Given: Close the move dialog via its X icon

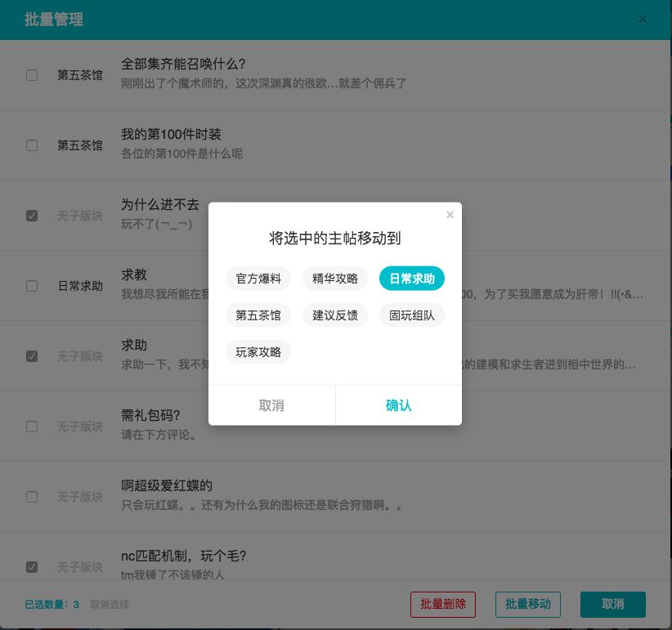Looking at the screenshot, I should [450, 214].
